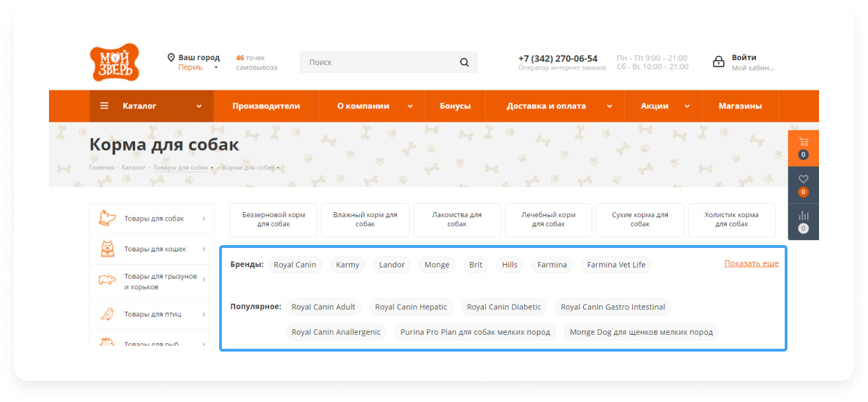This screenshot has width=868, height=402.
Task: Click the Поиск search field
Action: pos(388,62)
